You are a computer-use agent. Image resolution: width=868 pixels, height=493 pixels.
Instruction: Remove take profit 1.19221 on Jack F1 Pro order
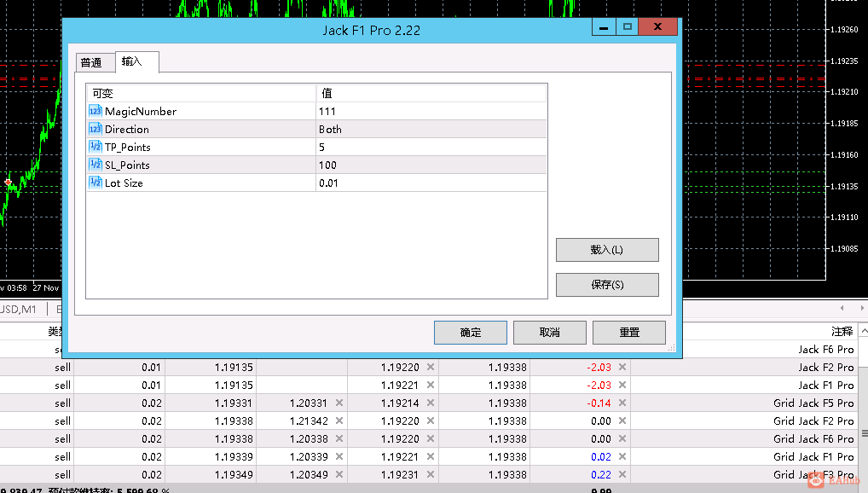pyautogui.click(x=430, y=385)
